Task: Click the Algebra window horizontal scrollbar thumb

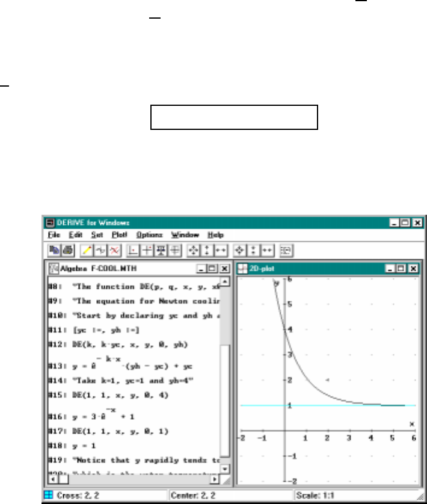Action: [63, 479]
